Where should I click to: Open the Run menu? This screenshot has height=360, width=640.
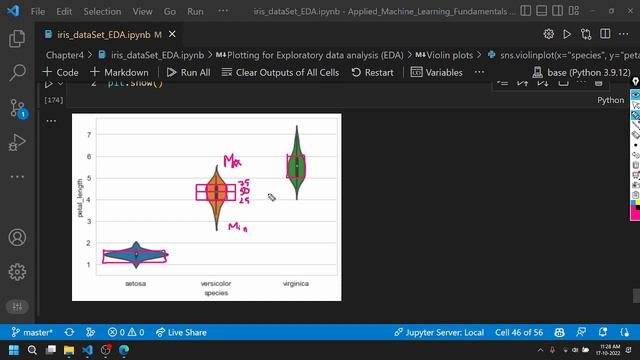[x=195, y=11]
